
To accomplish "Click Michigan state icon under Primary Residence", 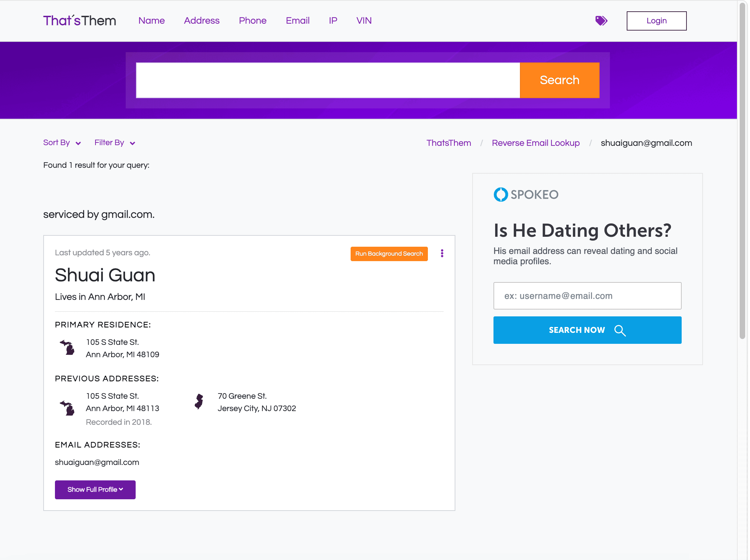I will pyautogui.click(x=67, y=348).
